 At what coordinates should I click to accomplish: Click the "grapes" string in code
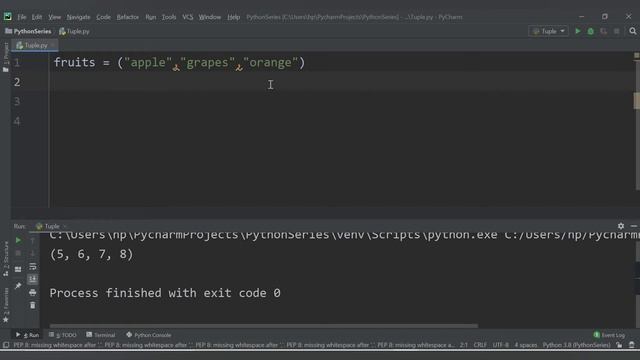(x=207, y=62)
